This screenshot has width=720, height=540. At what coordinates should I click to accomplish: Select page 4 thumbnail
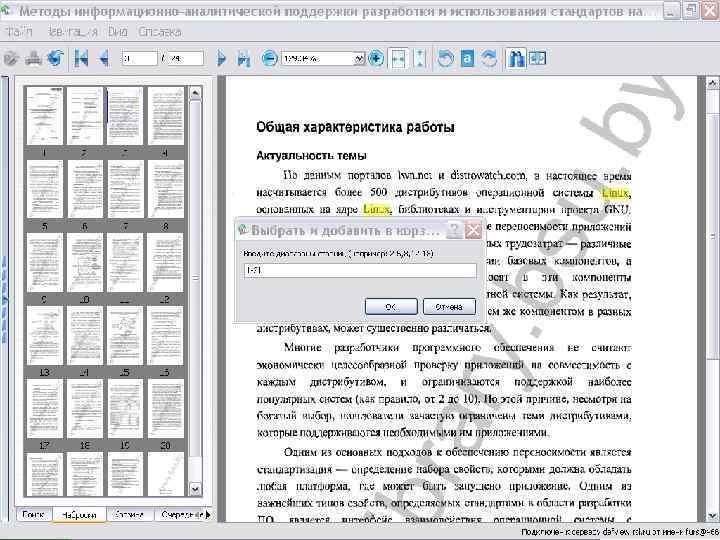[166, 116]
